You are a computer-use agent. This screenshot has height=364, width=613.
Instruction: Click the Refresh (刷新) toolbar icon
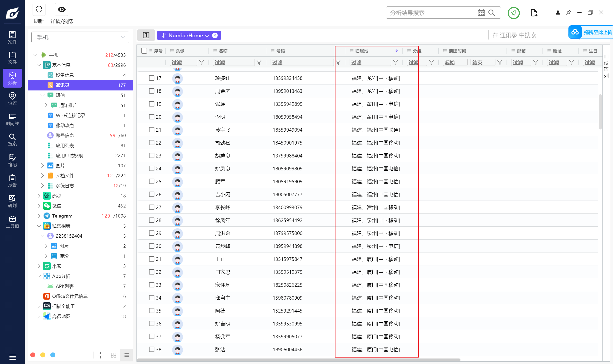point(39,10)
